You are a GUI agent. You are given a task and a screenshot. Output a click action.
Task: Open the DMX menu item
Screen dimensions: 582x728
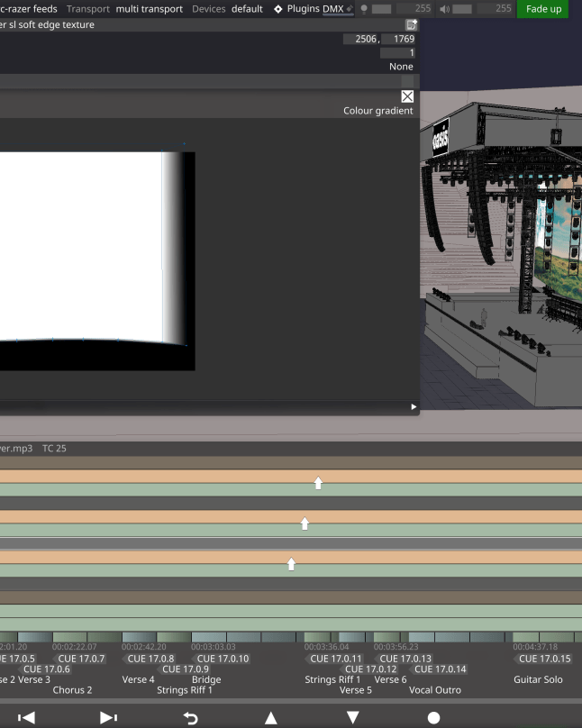pos(332,9)
